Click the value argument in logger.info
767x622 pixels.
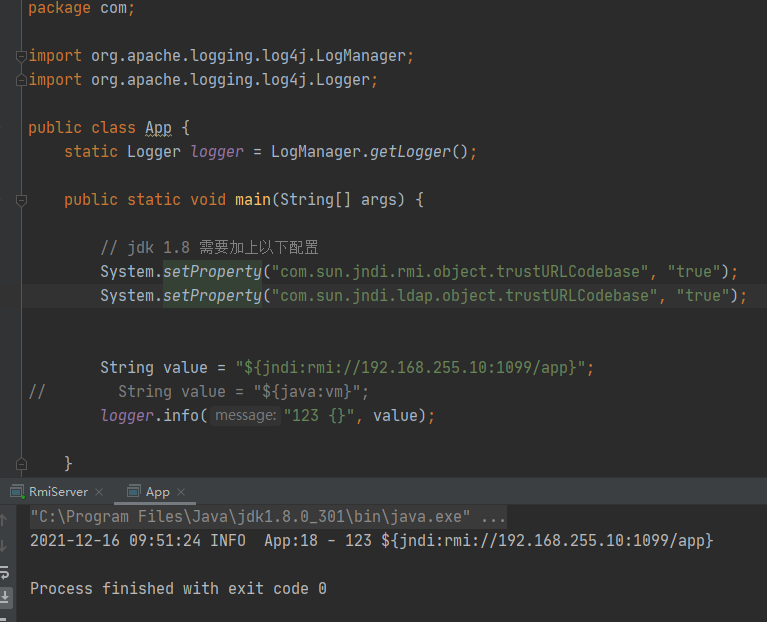pos(396,415)
